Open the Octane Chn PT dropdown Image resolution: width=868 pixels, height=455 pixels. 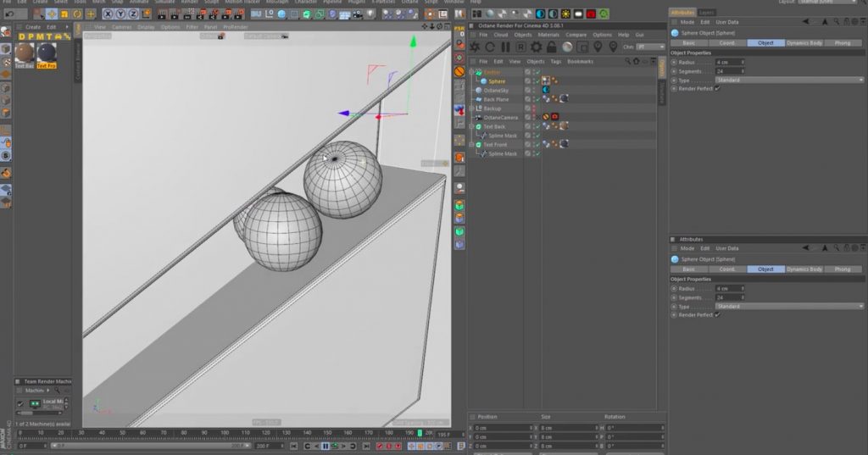coord(650,47)
